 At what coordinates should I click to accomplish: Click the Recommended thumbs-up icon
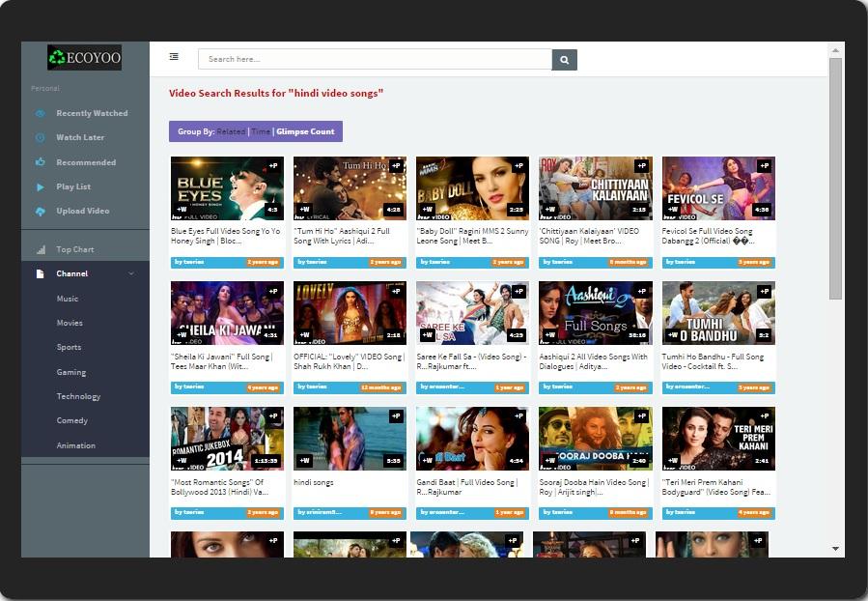tap(40, 162)
